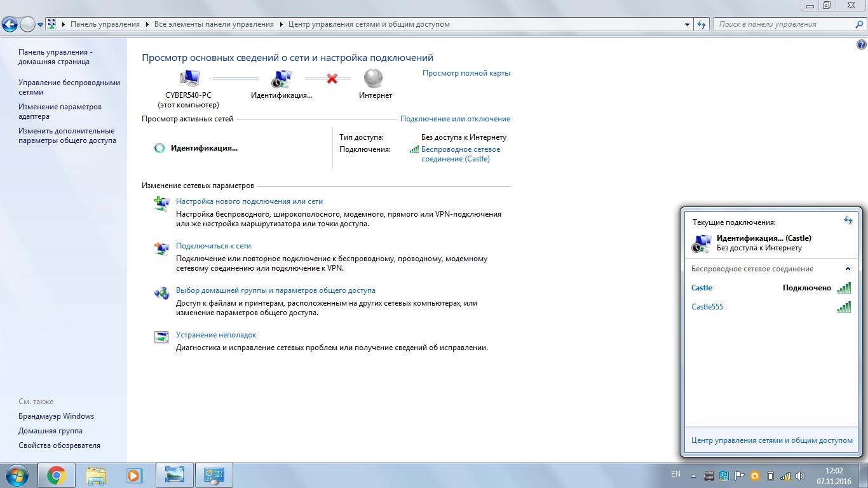Click the CYBER540-PC computer icon
This screenshot has height=488, width=868.
coord(189,79)
